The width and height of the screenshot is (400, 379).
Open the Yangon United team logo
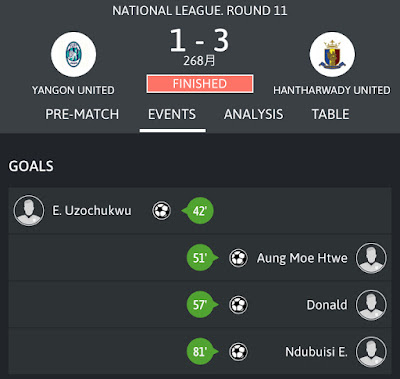[74, 54]
